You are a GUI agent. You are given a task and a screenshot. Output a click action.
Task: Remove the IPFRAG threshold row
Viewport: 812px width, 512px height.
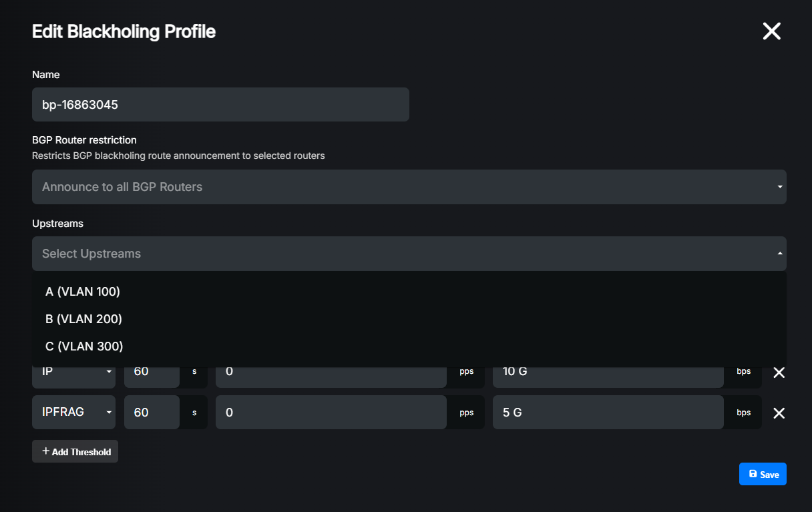(x=779, y=413)
